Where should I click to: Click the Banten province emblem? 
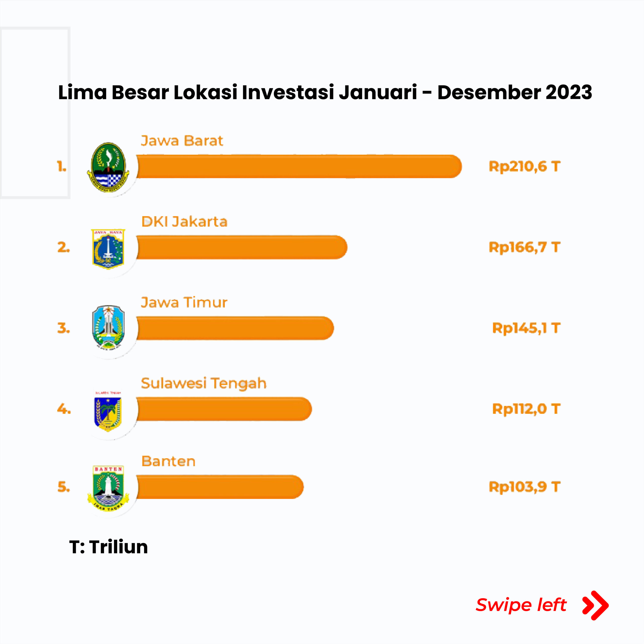click(x=108, y=488)
